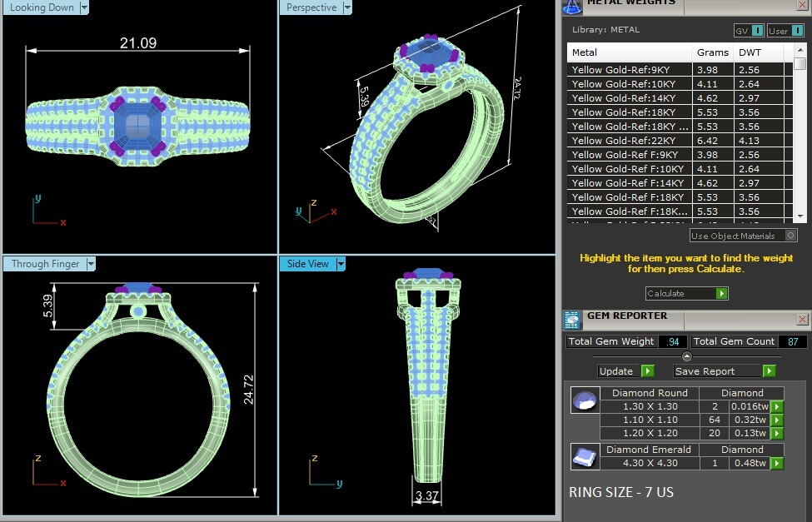Open the Through Finger viewport menu
This screenshot has width=812, height=522.
pyautogui.click(x=91, y=264)
